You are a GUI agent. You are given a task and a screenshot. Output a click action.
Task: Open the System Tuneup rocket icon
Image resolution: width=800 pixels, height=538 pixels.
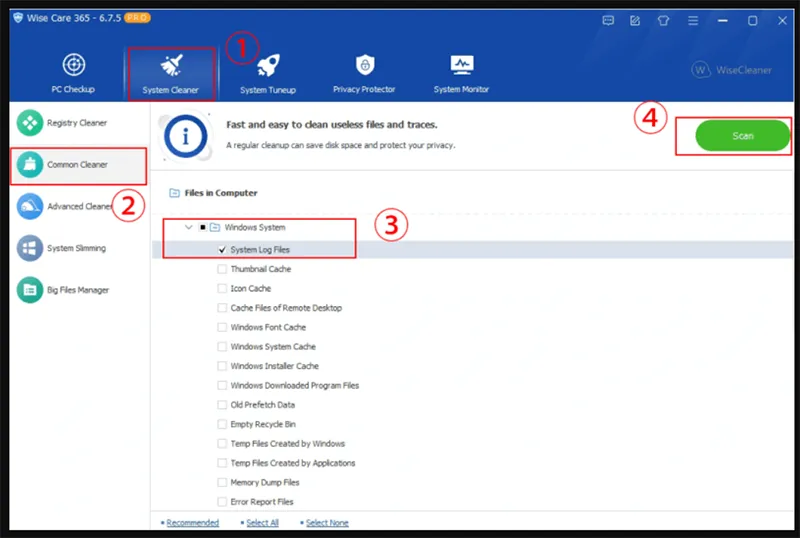268,65
